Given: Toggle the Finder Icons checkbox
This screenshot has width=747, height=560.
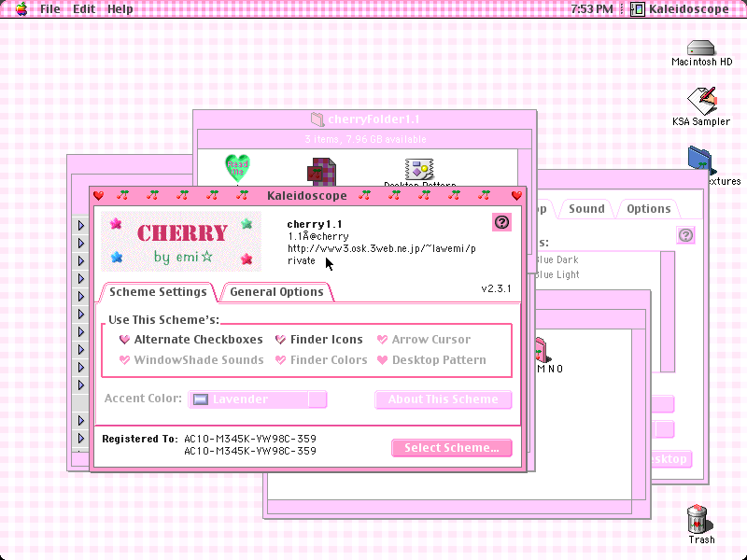Looking at the screenshot, I should tap(318, 340).
